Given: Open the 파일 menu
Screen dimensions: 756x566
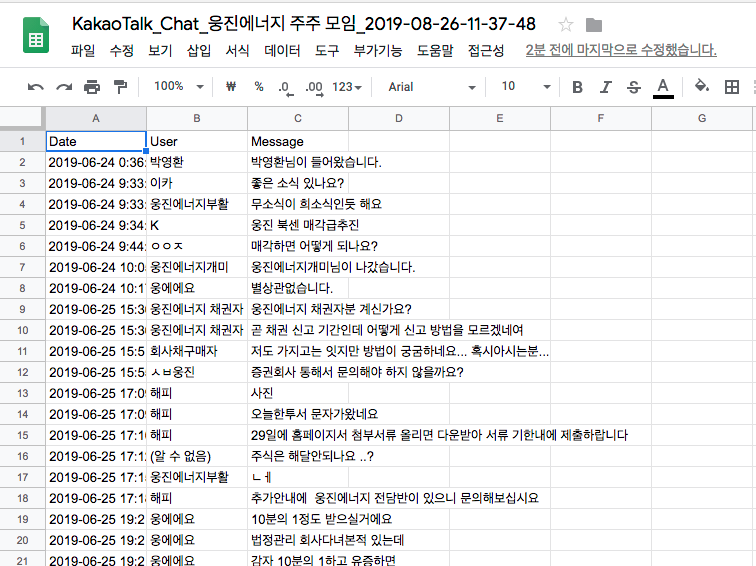Looking at the screenshot, I should point(83,50).
